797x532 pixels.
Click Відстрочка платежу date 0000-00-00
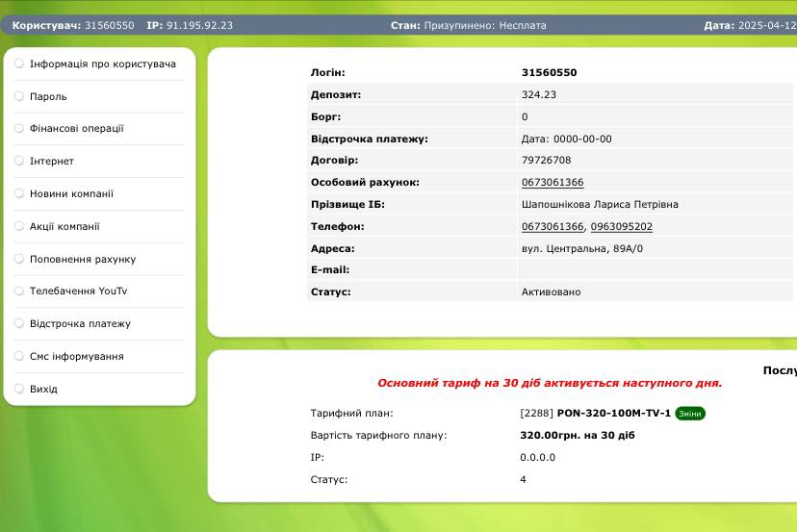[582, 139]
